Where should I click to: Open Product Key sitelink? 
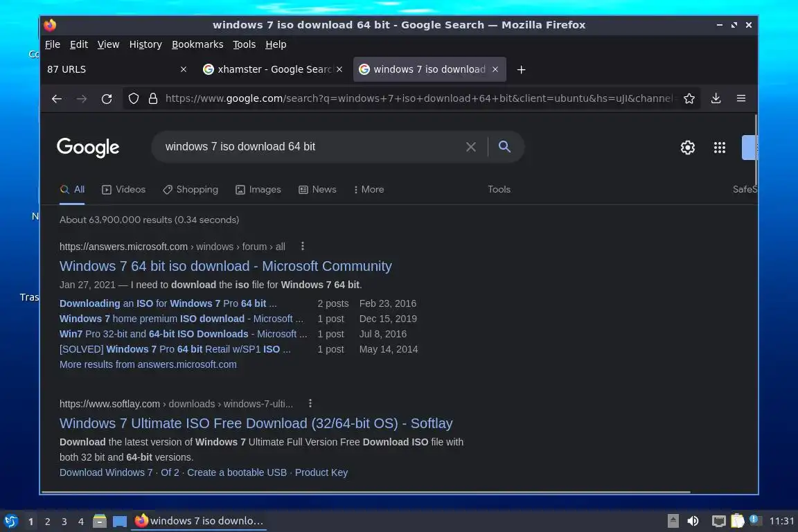point(321,472)
